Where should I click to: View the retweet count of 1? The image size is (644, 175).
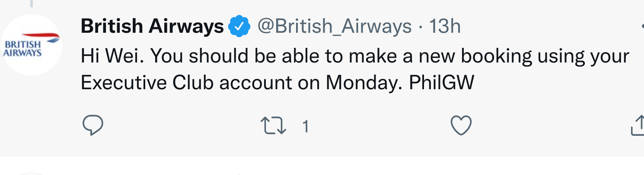click(x=305, y=127)
